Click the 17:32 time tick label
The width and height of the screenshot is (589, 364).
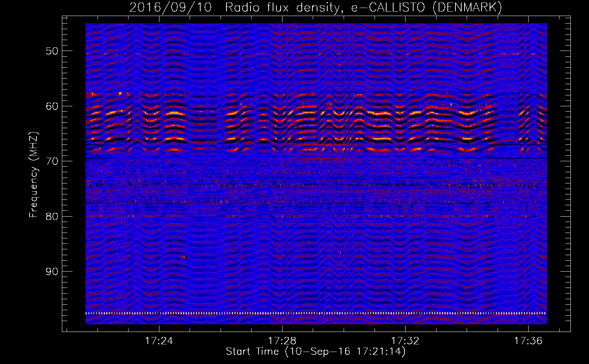pyautogui.click(x=405, y=341)
